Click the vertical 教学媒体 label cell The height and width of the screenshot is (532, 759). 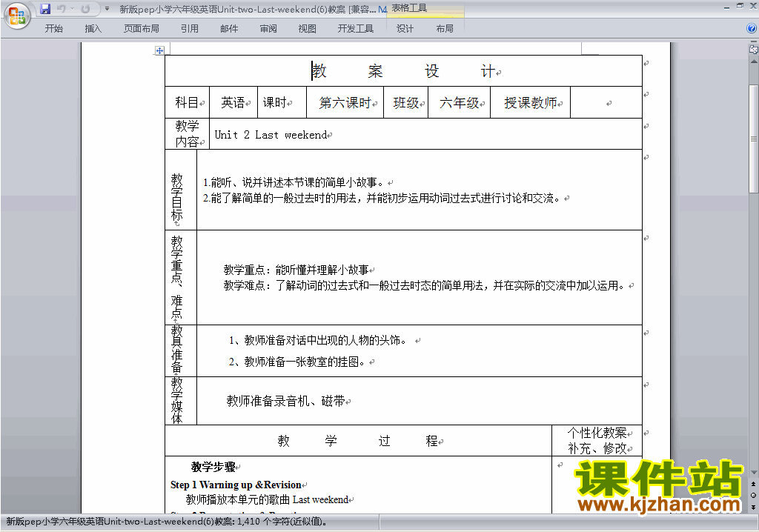pyautogui.click(x=181, y=401)
